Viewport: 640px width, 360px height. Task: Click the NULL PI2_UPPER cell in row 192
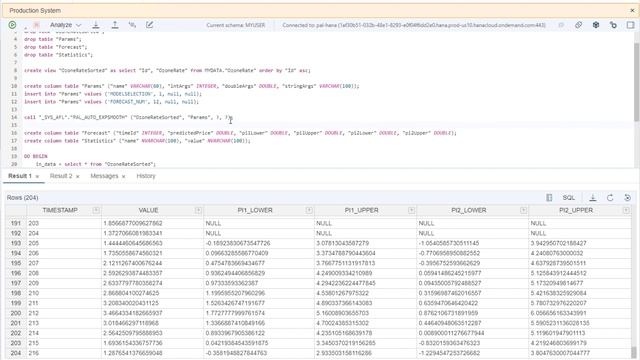pos(580,233)
